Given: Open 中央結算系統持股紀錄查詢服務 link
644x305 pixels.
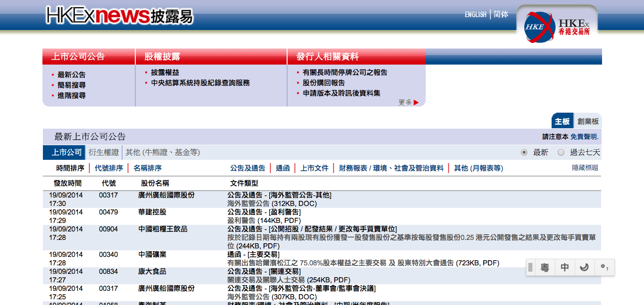Looking at the screenshot, I should 200,83.
